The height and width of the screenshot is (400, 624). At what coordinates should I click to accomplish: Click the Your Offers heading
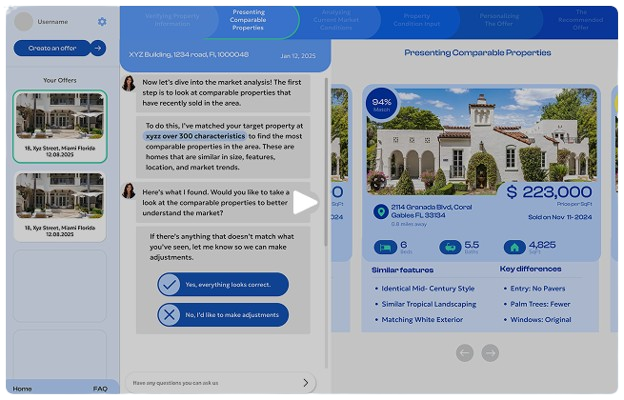point(60,80)
